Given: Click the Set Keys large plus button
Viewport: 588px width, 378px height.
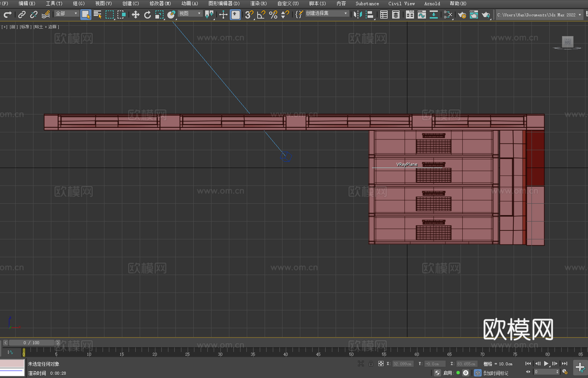Looking at the screenshot, I should pos(580,367).
